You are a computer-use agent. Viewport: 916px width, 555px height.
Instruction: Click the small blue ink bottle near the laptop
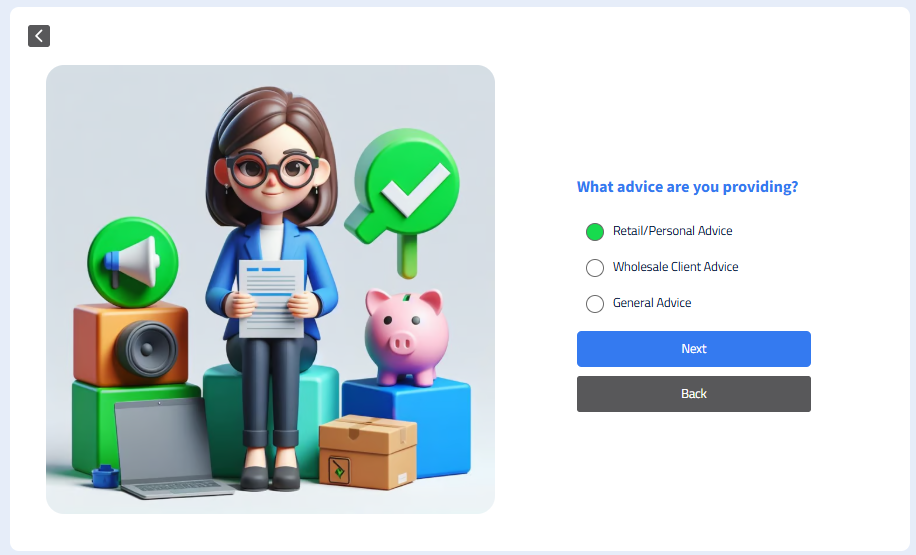point(105,477)
